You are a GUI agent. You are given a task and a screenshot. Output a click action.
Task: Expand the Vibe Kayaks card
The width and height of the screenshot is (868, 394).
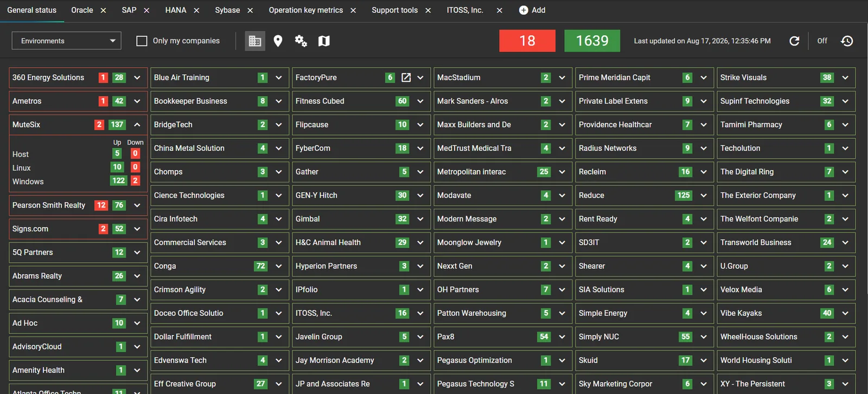(845, 313)
